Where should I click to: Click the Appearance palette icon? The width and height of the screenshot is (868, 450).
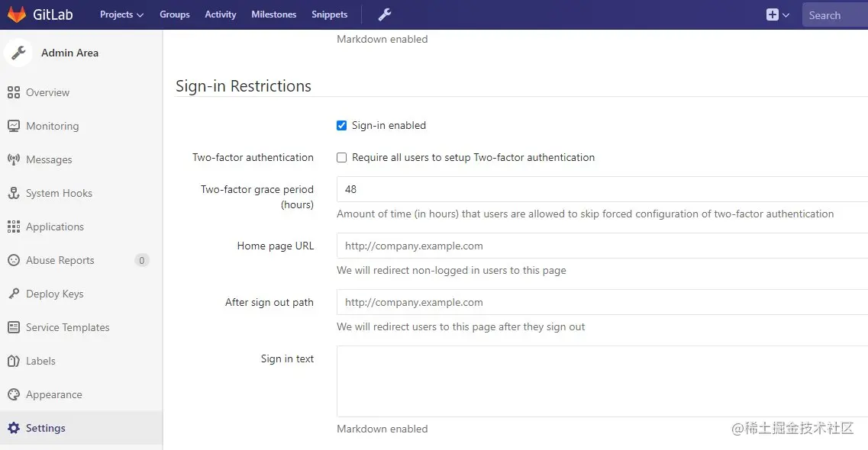tap(14, 394)
